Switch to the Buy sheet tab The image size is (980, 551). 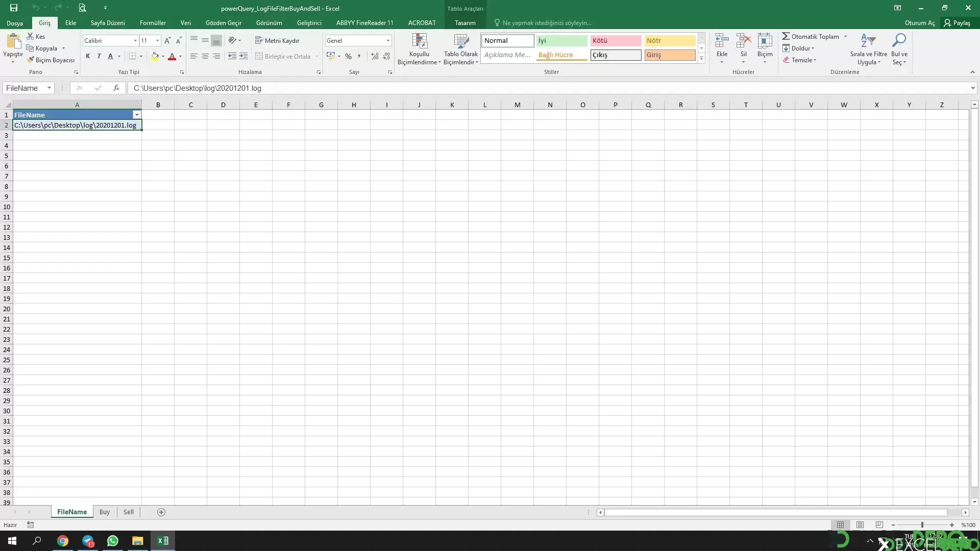[105, 512]
